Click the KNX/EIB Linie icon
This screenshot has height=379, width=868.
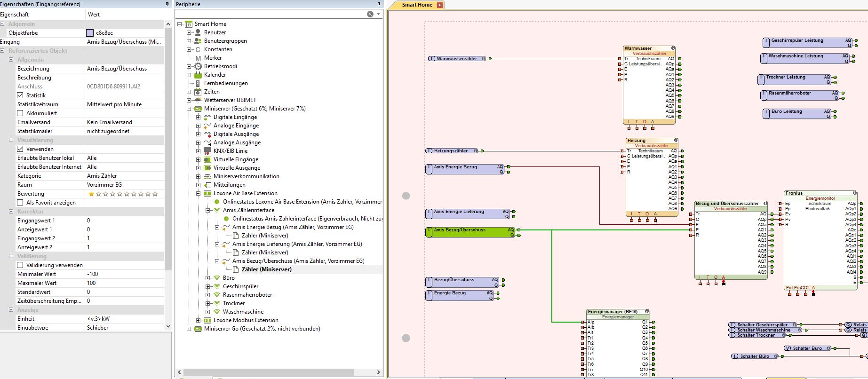(x=207, y=151)
